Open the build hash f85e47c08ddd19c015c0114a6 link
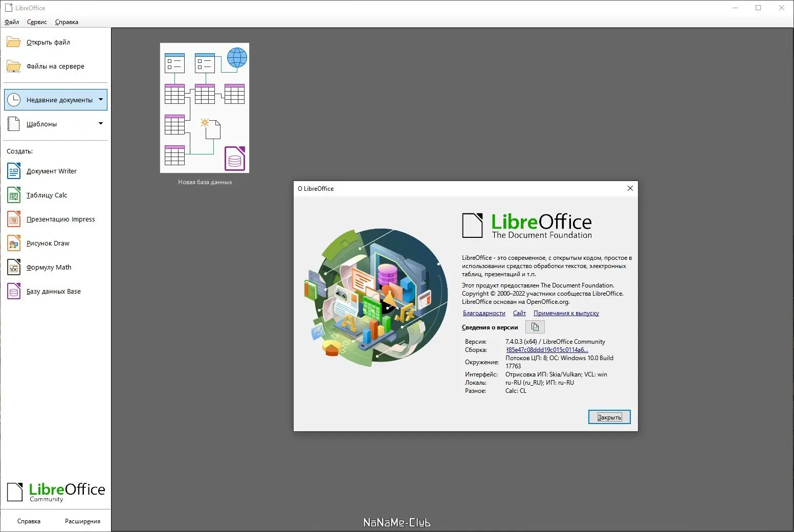 (x=547, y=350)
